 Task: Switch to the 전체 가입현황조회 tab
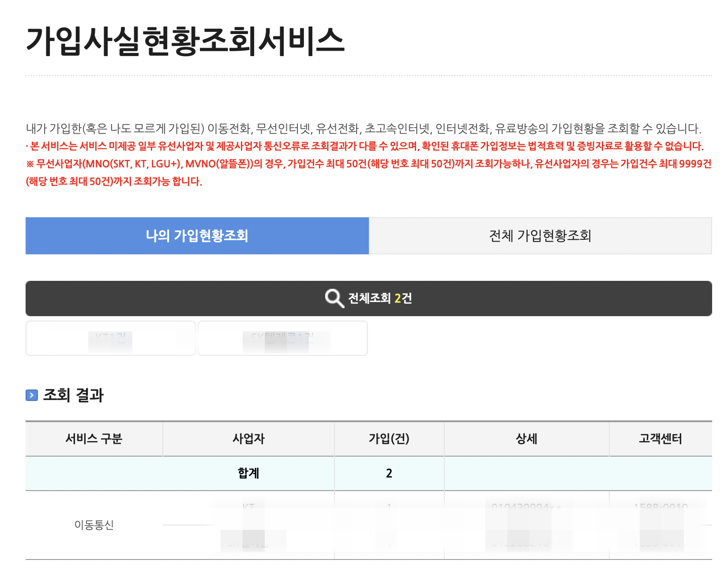(540, 236)
